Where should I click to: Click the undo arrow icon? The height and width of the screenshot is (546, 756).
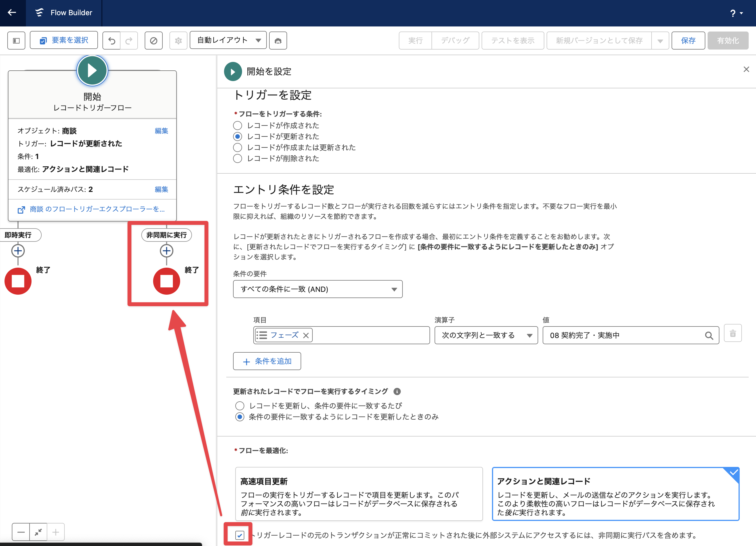pos(112,41)
